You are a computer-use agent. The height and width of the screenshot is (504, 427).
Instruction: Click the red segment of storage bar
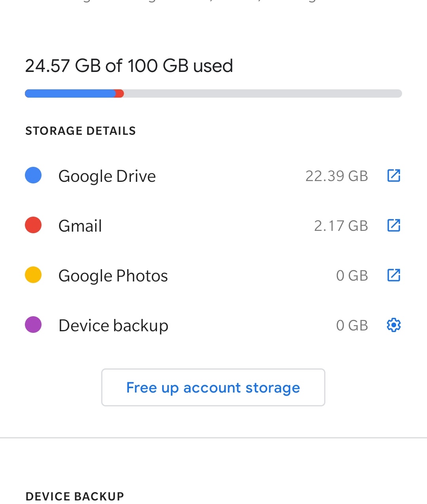click(x=119, y=94)
